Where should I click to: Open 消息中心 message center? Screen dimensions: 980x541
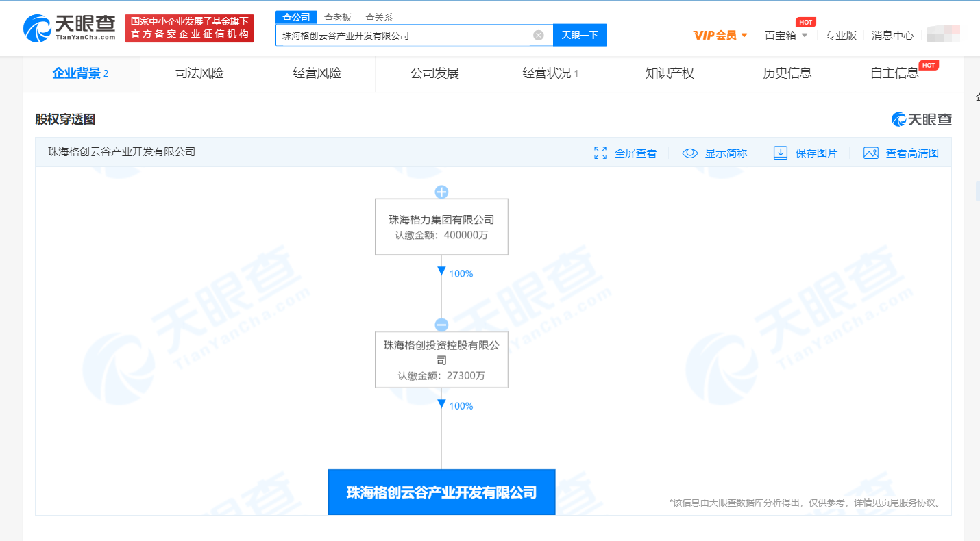coord(892,35)
